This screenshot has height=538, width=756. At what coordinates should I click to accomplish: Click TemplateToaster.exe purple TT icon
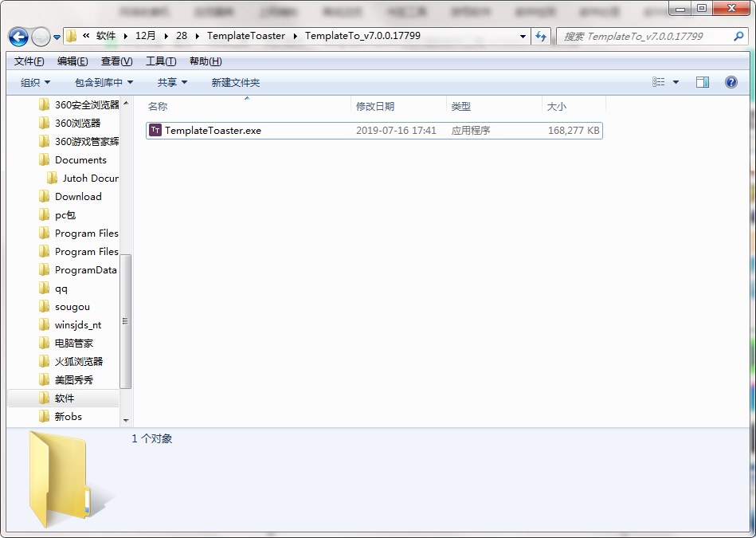pos(155,130)
